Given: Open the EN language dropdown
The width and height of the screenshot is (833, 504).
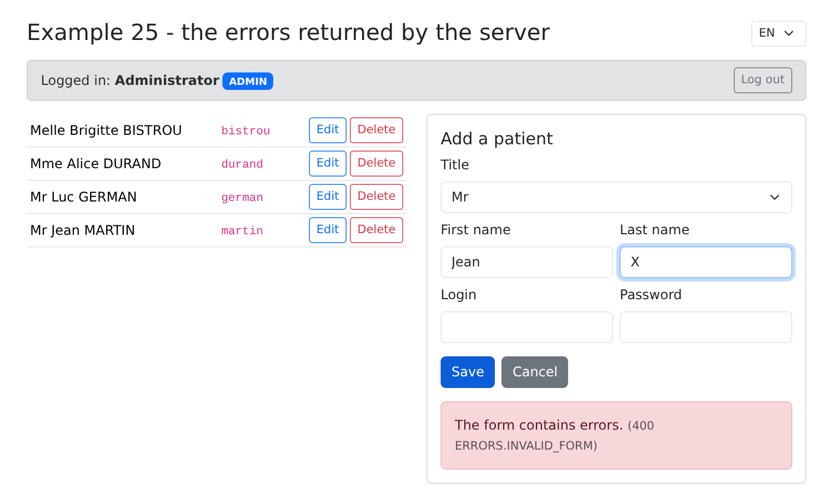Looking at the screenshot, I should [x=778, y=33].
